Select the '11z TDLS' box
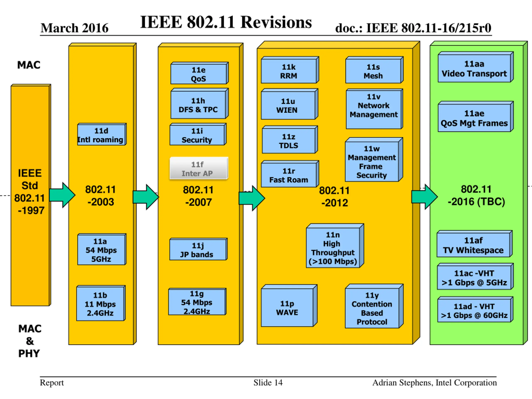 coord(290,139)
